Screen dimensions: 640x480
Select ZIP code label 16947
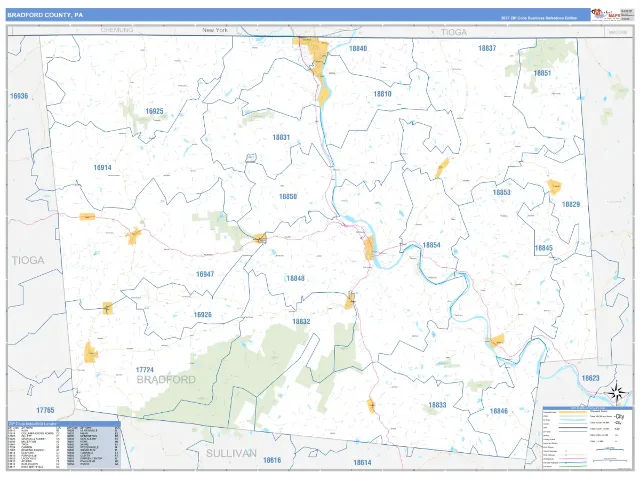click(205, 274)
